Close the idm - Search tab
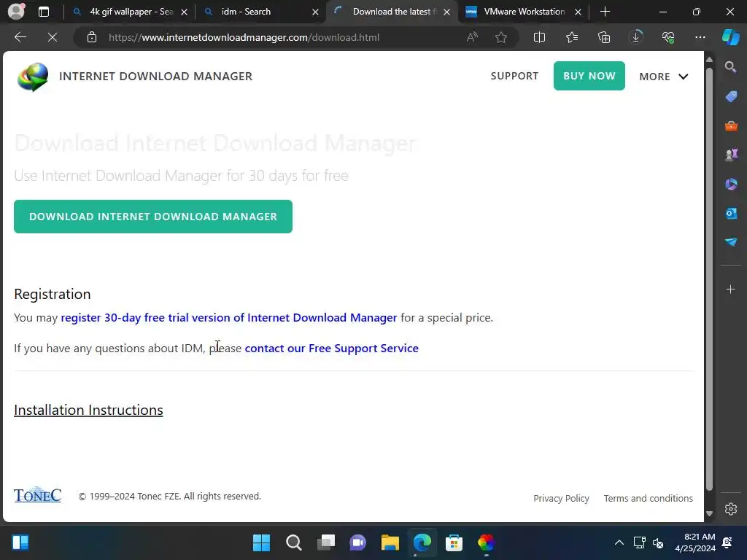 click(x=315, y=12)
